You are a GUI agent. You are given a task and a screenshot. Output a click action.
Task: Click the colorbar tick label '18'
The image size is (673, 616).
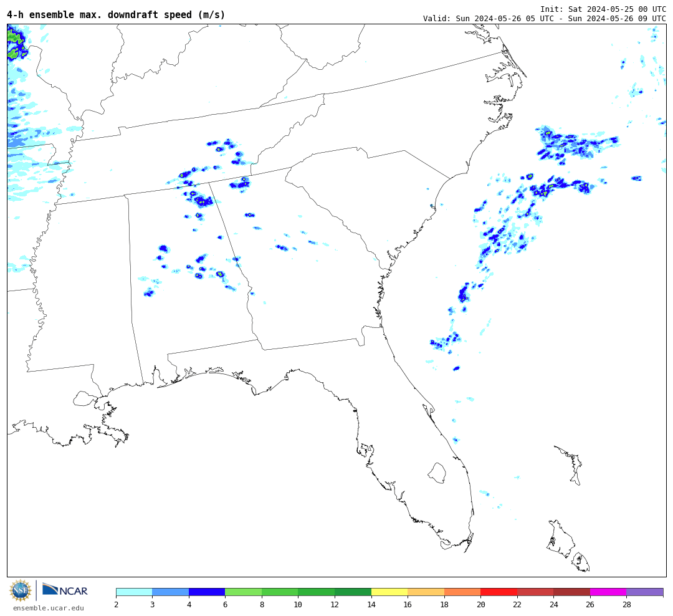tap(444, 604)
